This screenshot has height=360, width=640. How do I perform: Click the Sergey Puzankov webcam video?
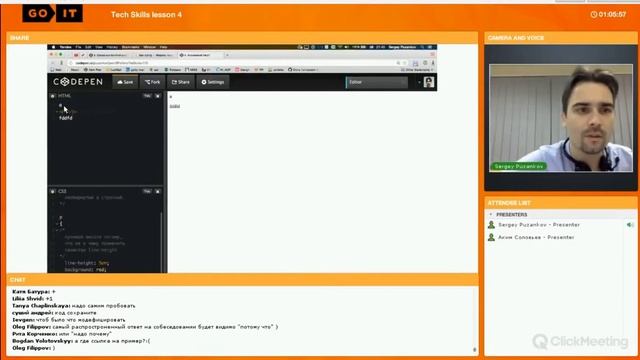[x=561, y=118]
